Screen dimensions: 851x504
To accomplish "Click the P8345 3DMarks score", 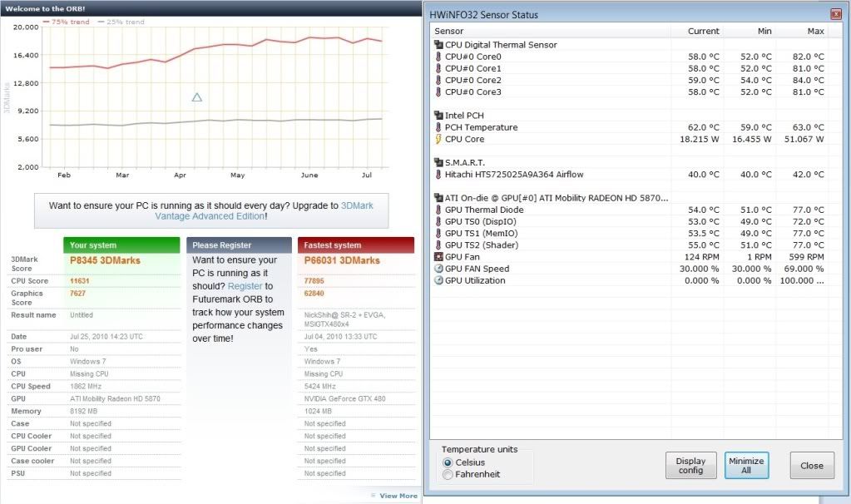I will [106, 260].
